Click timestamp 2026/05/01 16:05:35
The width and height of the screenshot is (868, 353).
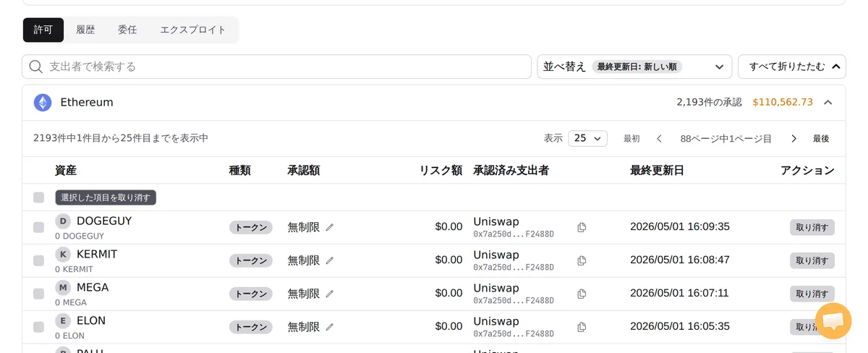680,327
